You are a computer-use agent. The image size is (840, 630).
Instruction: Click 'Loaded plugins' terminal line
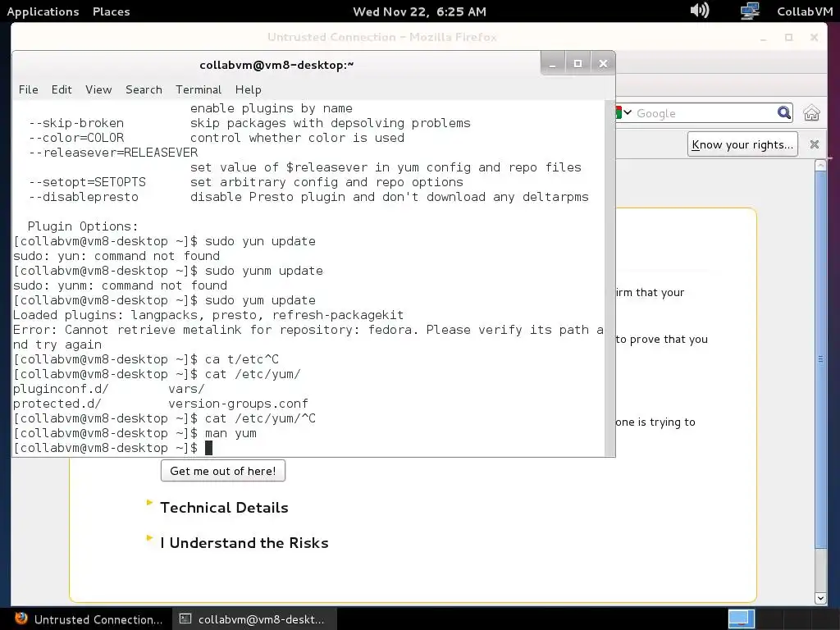click(x=208, y=315)
